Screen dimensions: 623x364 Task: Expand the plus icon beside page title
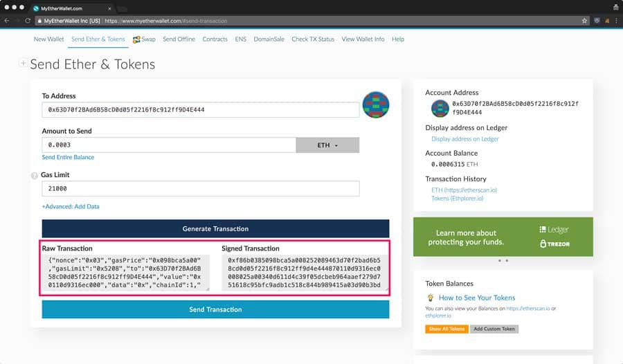pyautogui.click(x=23, y=63)
